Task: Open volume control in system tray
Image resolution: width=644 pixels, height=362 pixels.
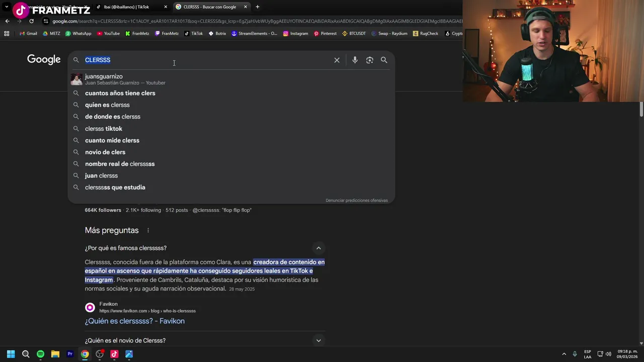Action: pyautogui.click(x=608, y=354)
